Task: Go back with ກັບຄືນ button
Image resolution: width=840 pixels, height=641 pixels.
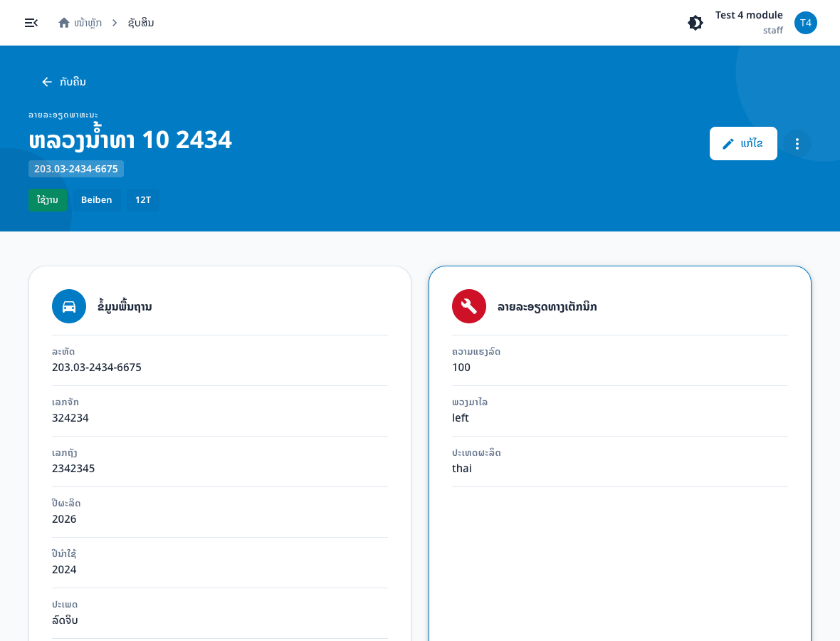Action: point(64,81)
